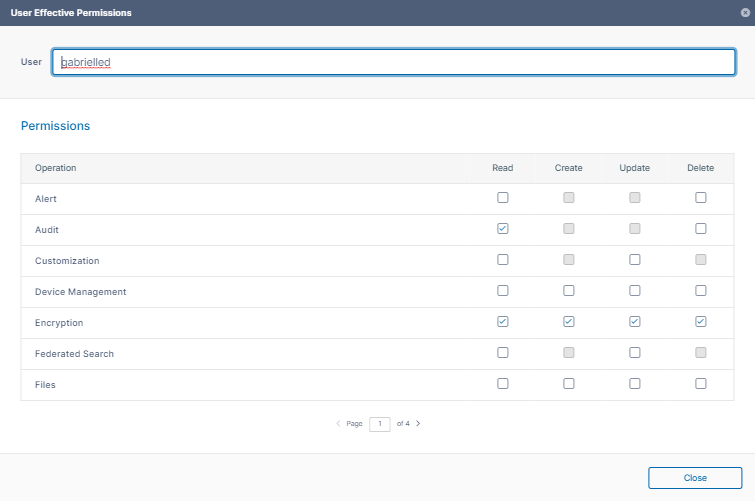Click the User Effective Permissions title
This screenshot has width=755, height=501.
71,13
